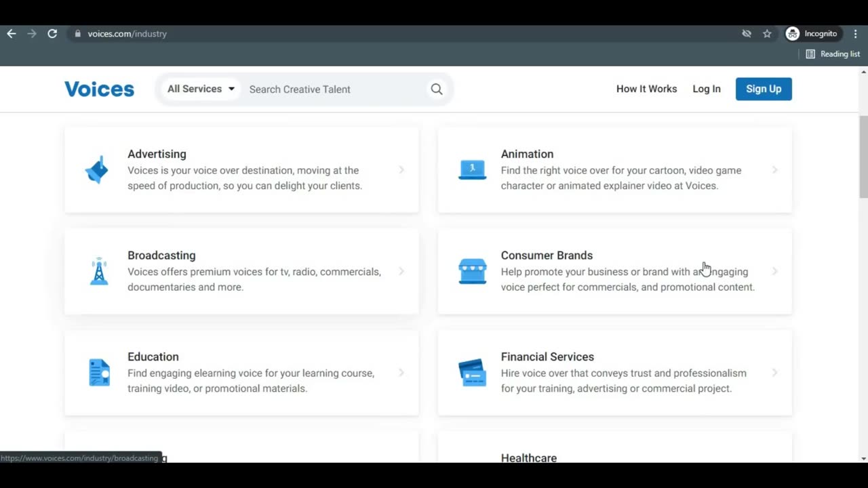Click the Education card chevron

point(401,372)
